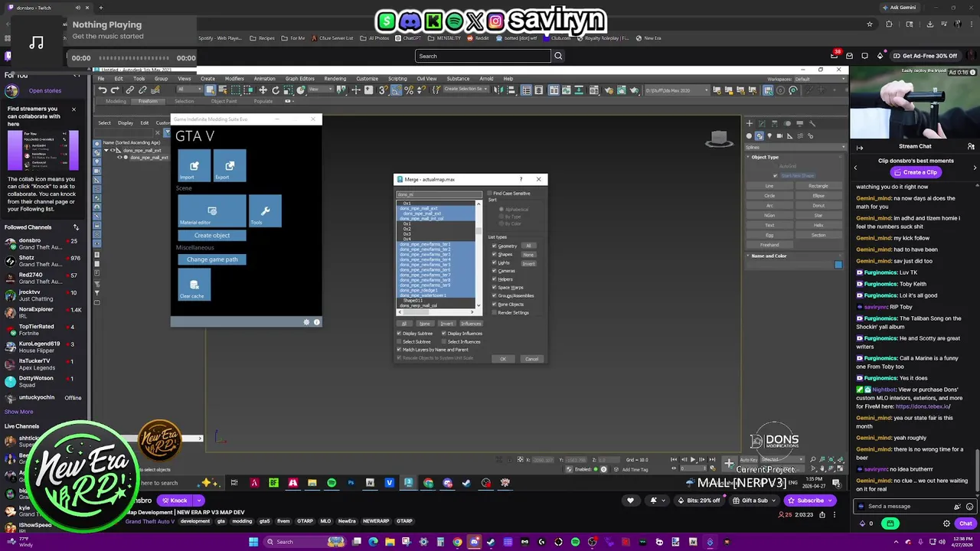The image size is (980, 551).
Task: Open the Hierarchy tab in command panel
Action: point(775,123)
